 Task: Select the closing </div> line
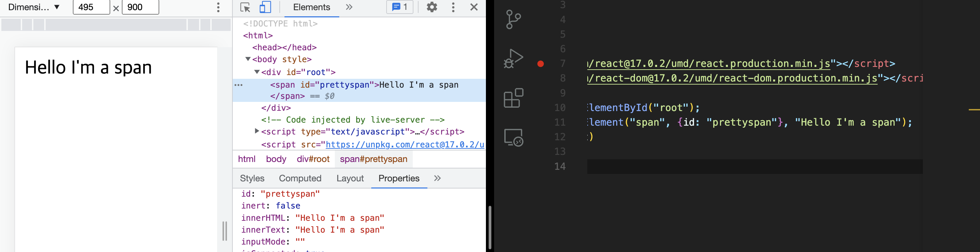click(x=276, y=108)
